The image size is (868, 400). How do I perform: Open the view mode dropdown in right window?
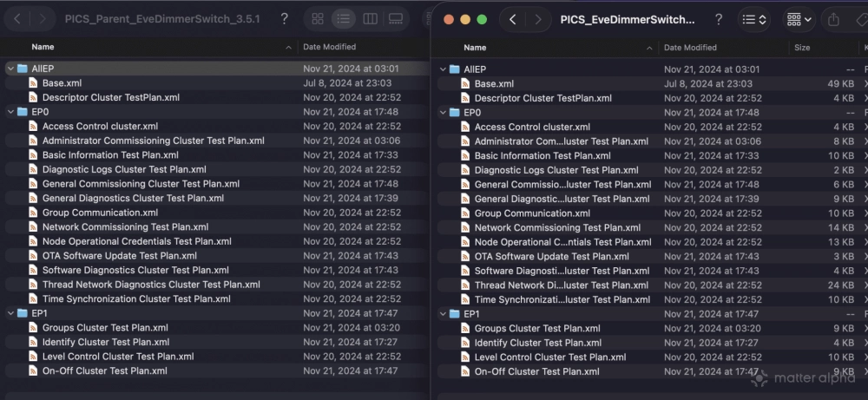(x=756, y=19)
